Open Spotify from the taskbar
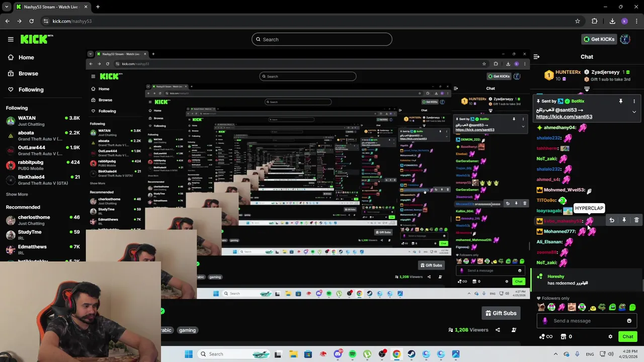Image resolution: width=644 pixels, height=362 pixels. tap(352, 354)
